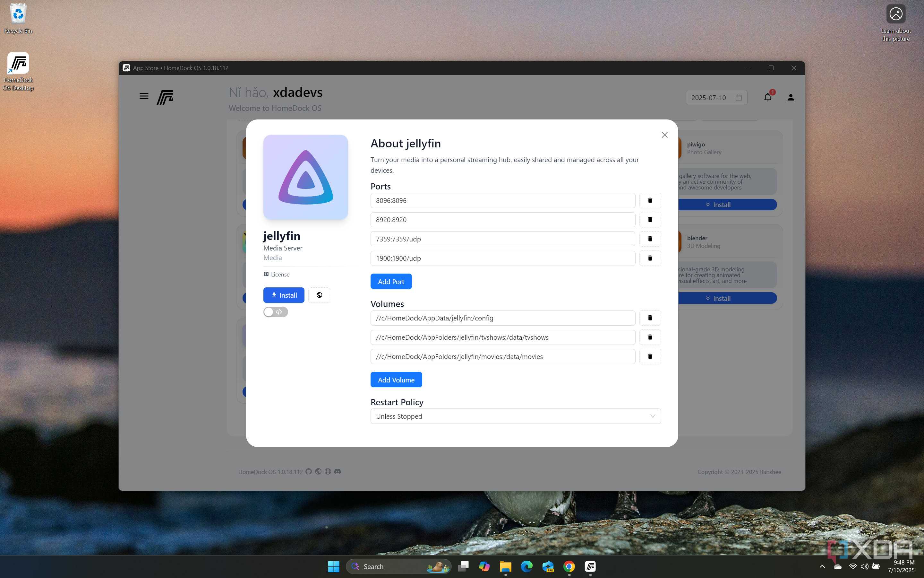Click Learn about this picture icon
Image resolution: width=924 pixels, height=578 pixels.
[x=896, y=23]
